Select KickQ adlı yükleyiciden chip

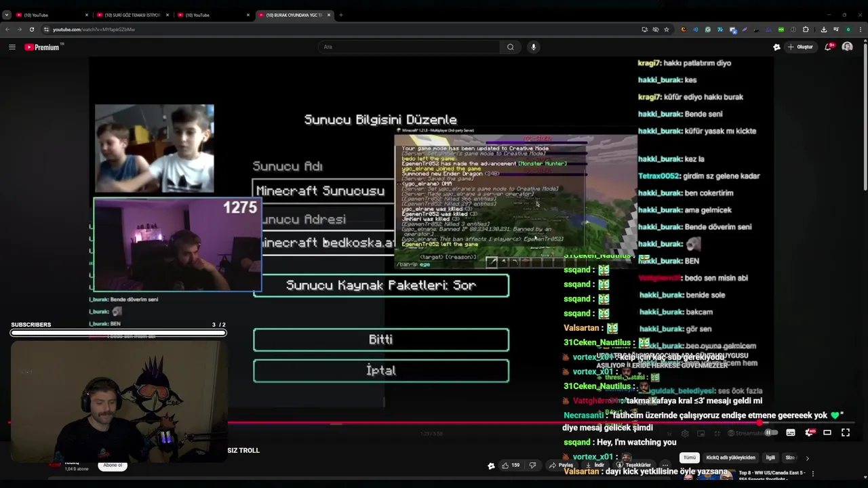730,457
